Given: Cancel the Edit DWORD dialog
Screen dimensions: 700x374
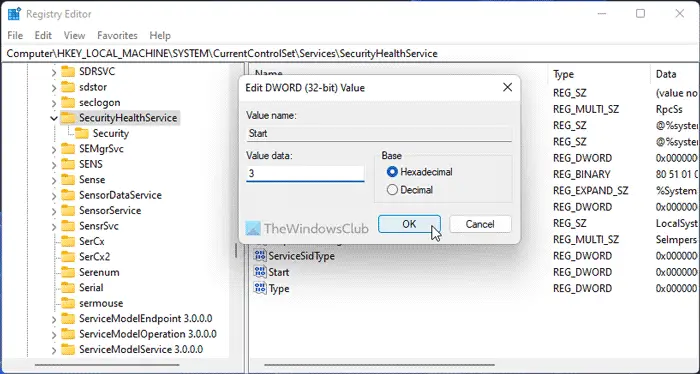Looking at the screenshot, I should (x=480, y=224).
